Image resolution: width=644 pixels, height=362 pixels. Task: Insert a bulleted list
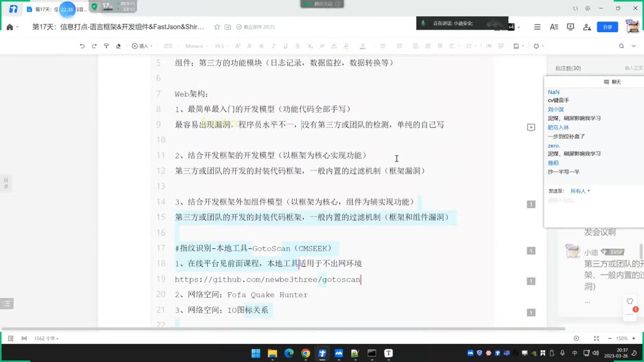pyautogui.click(x=383, y=46)
